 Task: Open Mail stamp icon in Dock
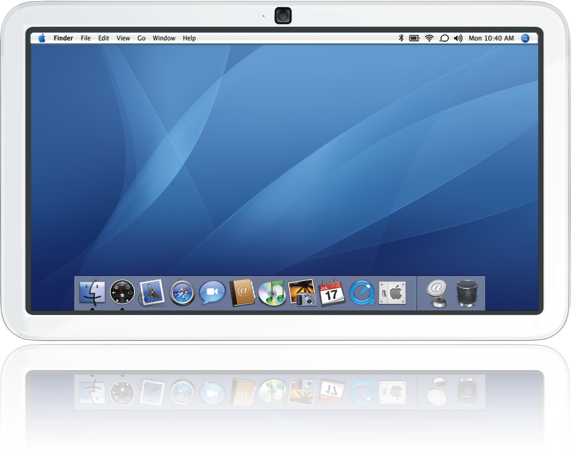pos(151,293)
